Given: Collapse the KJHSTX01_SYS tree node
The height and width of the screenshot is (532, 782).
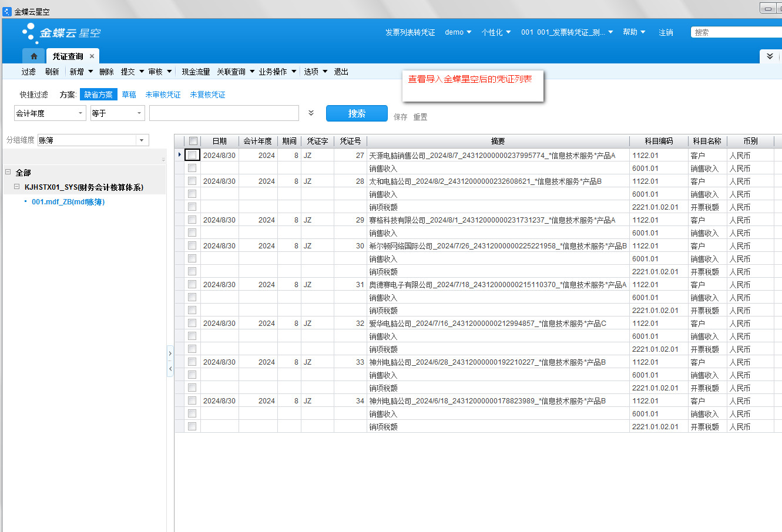Looking at the screenshot, I should [x=17, y=187].
